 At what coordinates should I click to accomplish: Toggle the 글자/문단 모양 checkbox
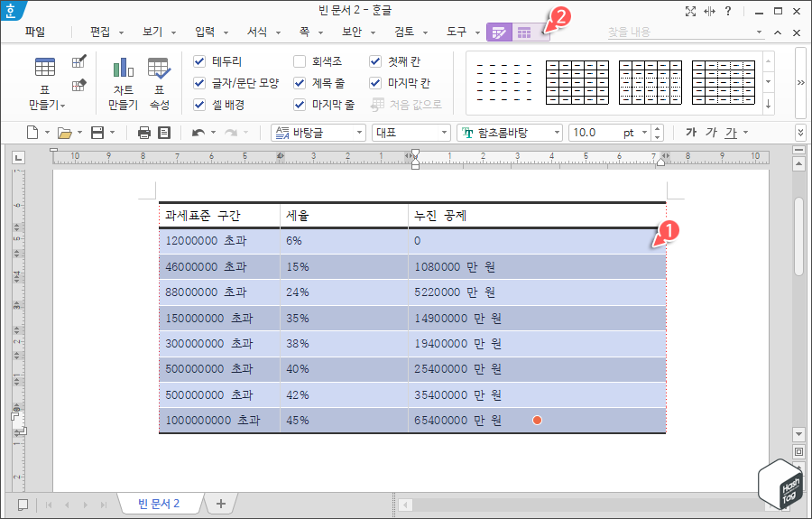pos(199,83)
